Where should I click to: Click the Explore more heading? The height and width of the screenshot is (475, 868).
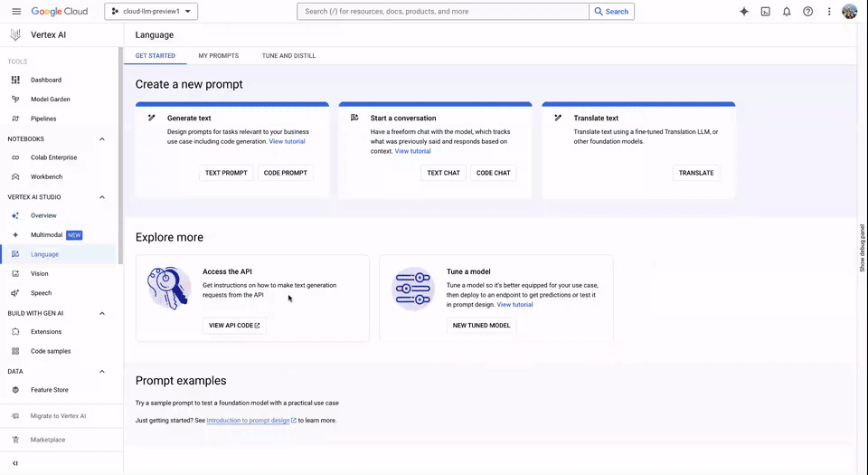[169, 237]
